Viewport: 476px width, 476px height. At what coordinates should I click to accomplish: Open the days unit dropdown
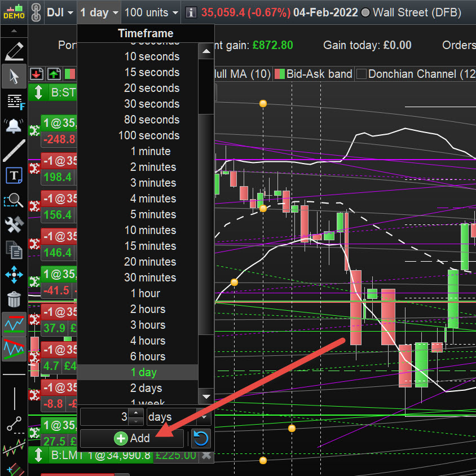coord(178,417)
